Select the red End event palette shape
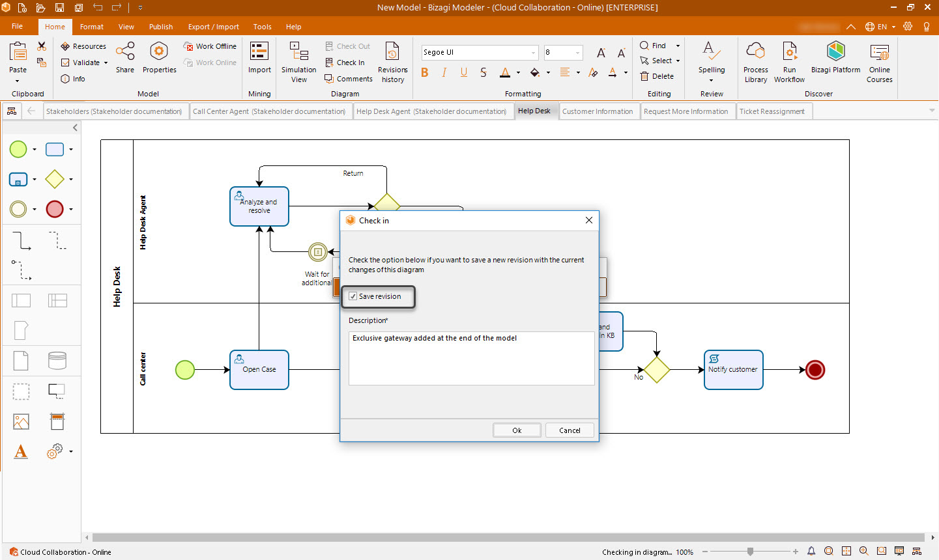 (x=55, y=209)
